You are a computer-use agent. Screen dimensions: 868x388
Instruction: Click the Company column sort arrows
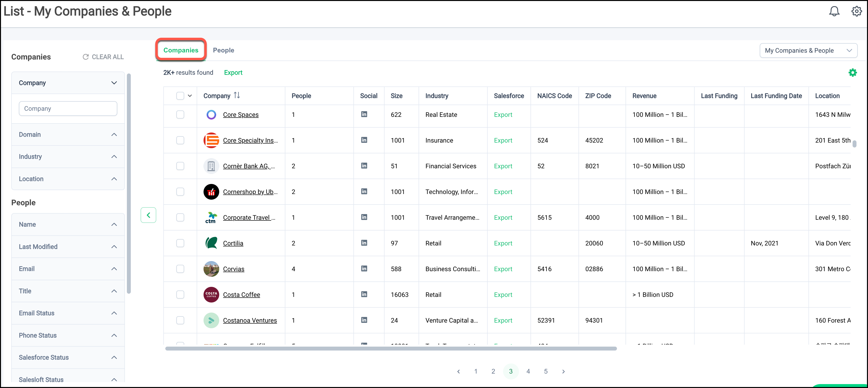tap(237, 95)
